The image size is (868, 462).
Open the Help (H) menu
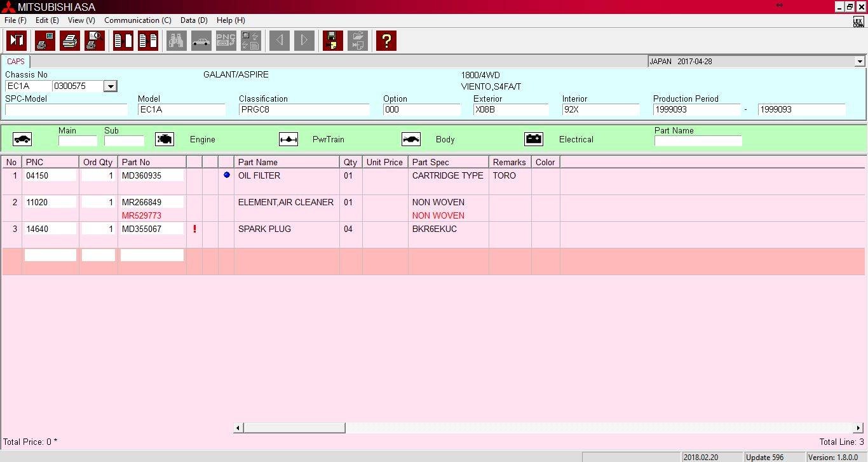pos(231,20)
